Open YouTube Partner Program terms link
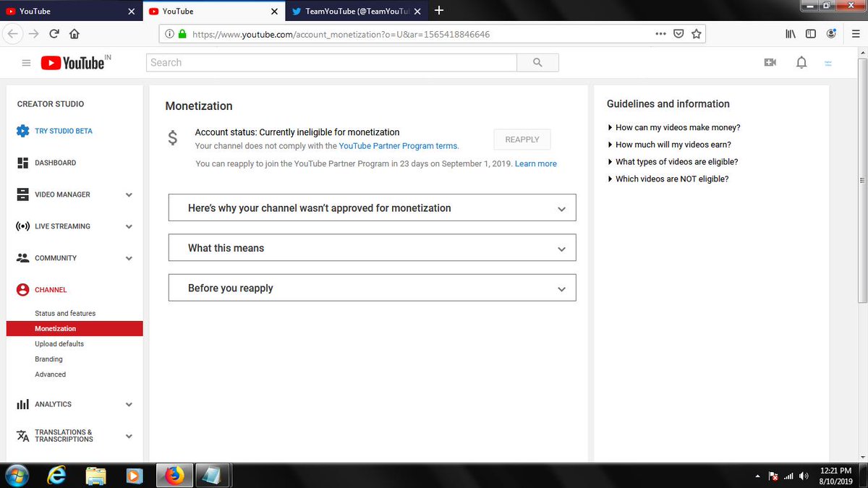The width and height of the screenshot is (868, 488). (399, 146)
